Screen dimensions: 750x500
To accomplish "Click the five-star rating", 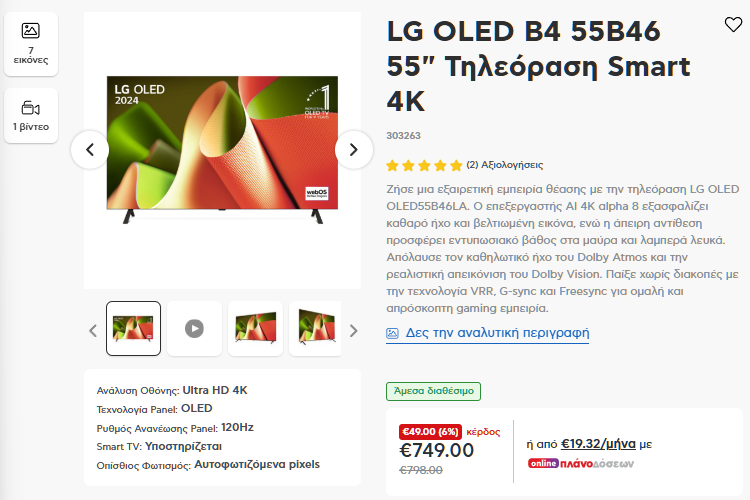I will pos(424,165).
